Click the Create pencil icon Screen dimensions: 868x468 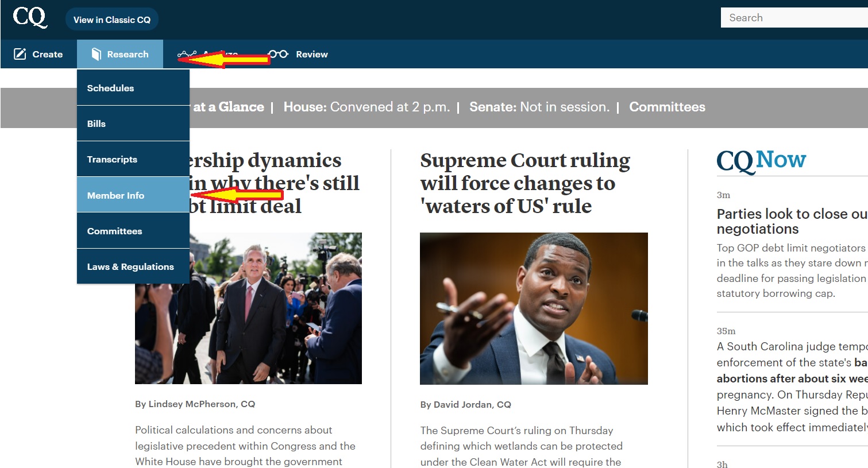(20, 54)
